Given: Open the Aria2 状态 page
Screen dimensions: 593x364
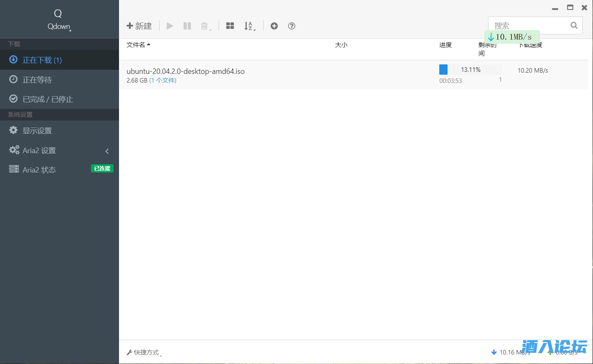Looking at the screenshot, I should pos(39,170).
